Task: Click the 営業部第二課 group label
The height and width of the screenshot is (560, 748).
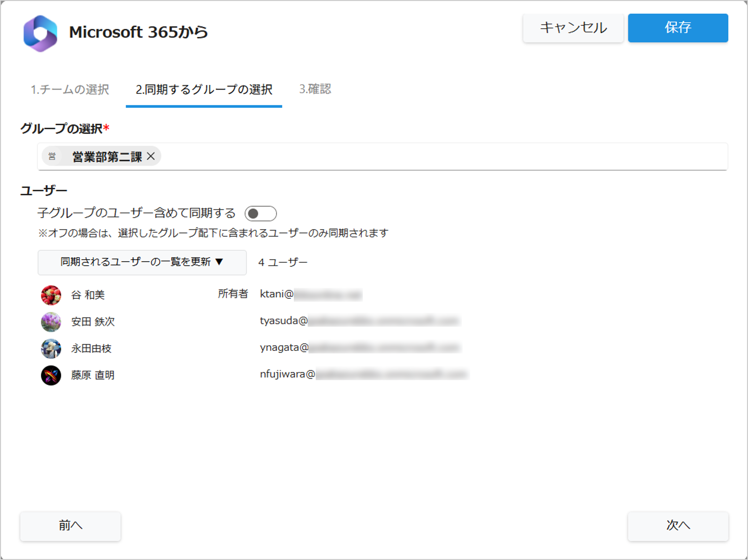Action: pos(107,157)
